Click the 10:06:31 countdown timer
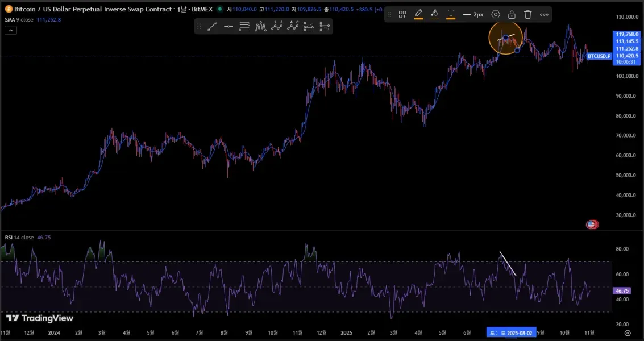644x341 pixels. click(x=627, y=62)
